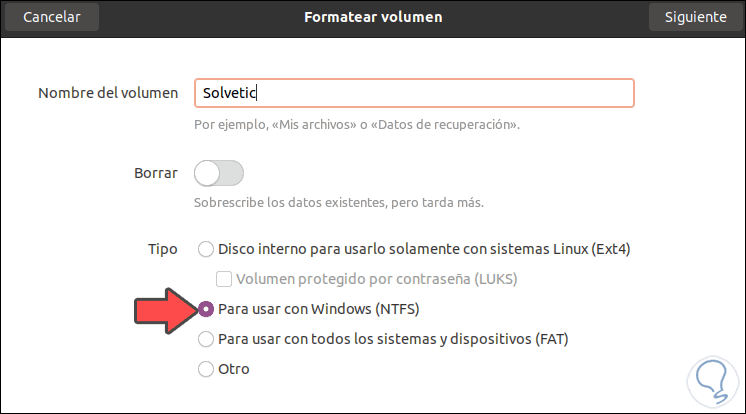The height and width of the screenshot is (414, 746).
Task: Toggle the Borrar switch
Action: [219, 173]
